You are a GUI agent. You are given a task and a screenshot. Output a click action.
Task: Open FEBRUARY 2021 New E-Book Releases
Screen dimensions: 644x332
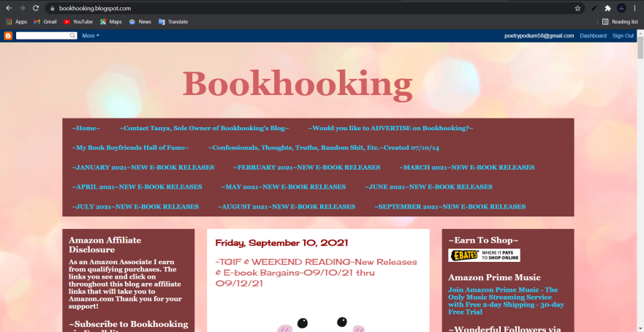pos(307,167)
